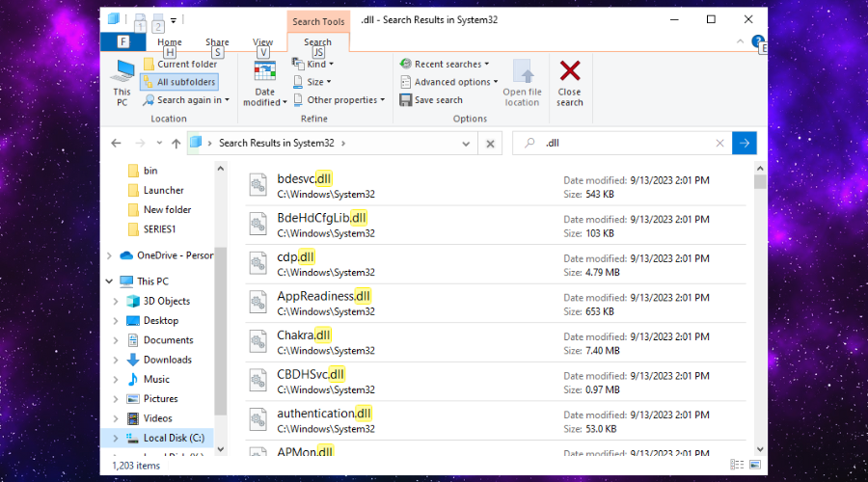Click the cdp.dll file icon

258,263
